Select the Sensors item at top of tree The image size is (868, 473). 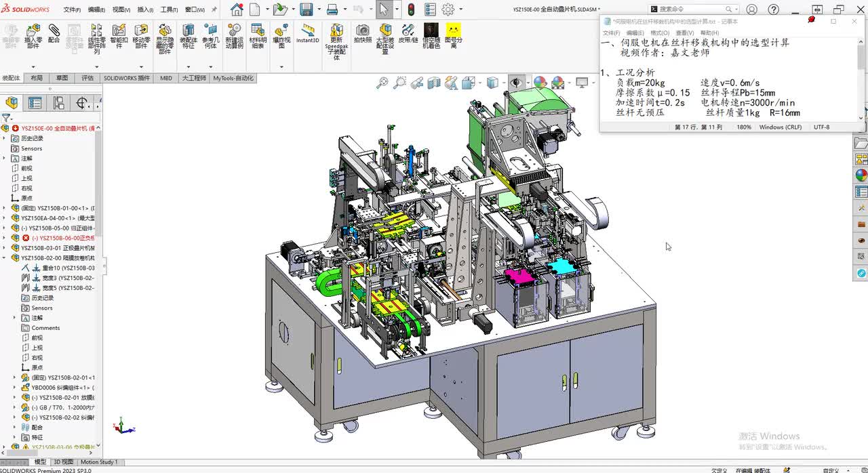coord(31,148)
